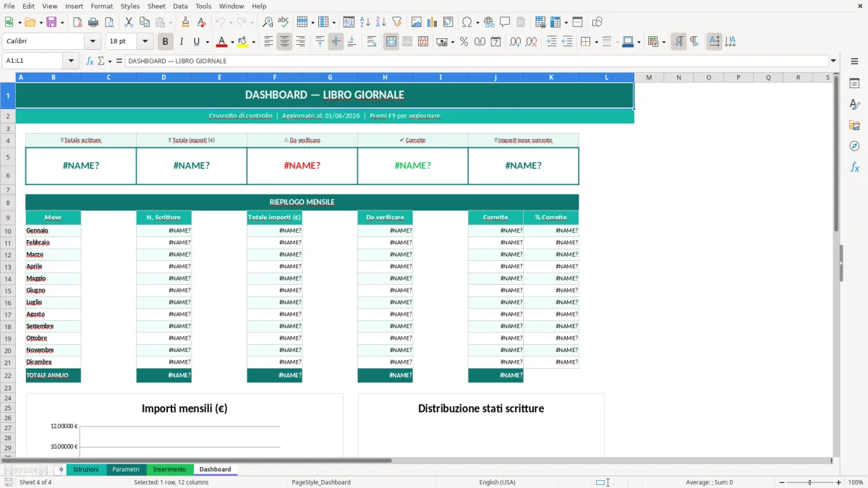Open the Styles menu
Screen dimensions: 868x488
click(x=130, y=6)
